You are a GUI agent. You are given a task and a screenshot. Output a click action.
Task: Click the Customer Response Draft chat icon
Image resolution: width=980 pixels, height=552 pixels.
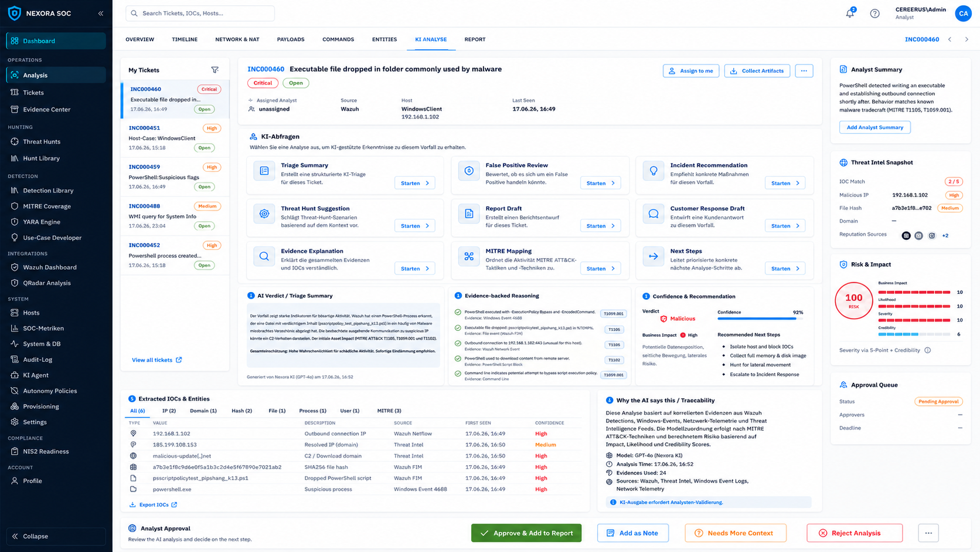(x=654, y=214)
